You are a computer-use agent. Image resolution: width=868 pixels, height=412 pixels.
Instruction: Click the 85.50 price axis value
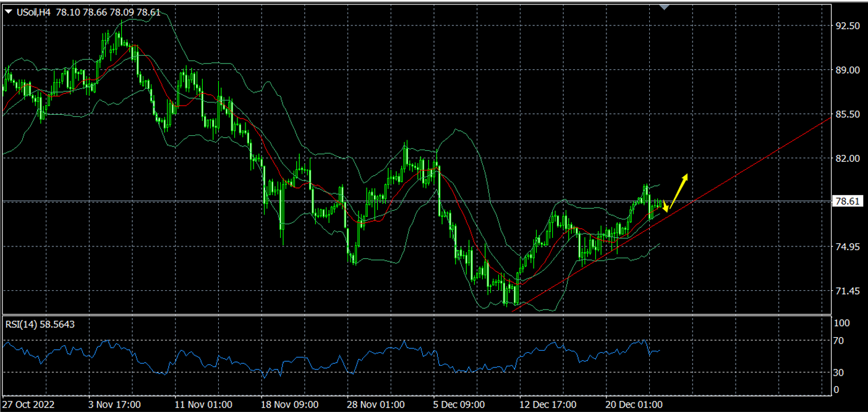click(847, 114)
